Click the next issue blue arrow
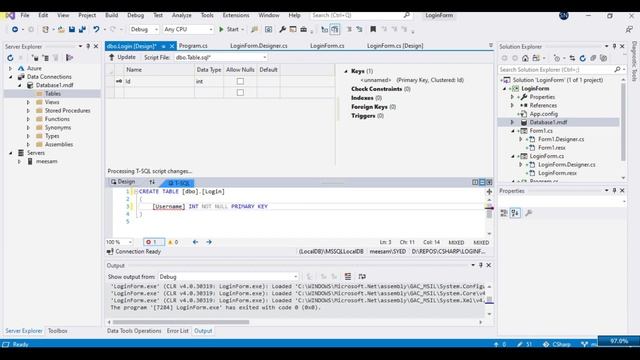640x360 pixels. pyautogui.click(x=209, y=242)
